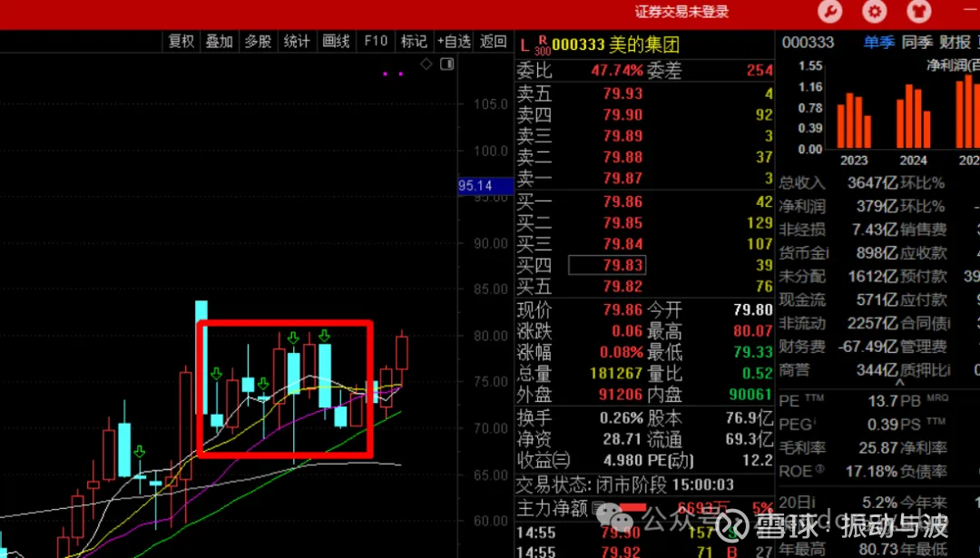This screenshot has width=980, height=558.
Task: Click the 卖三 price 79.89
Action: [x=622, y=136]
